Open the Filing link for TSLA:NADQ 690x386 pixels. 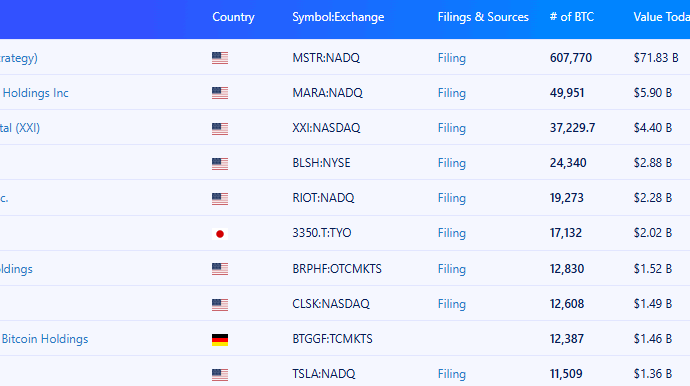coord(451,374)
